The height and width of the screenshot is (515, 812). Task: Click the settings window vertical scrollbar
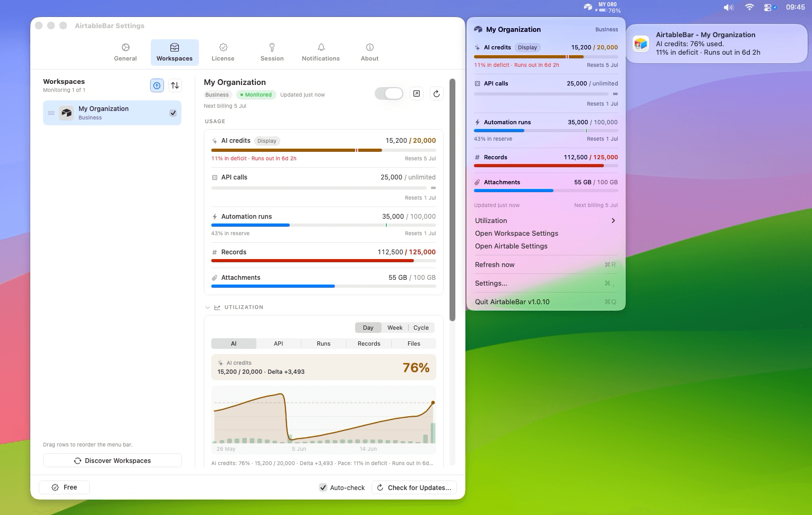452,200
